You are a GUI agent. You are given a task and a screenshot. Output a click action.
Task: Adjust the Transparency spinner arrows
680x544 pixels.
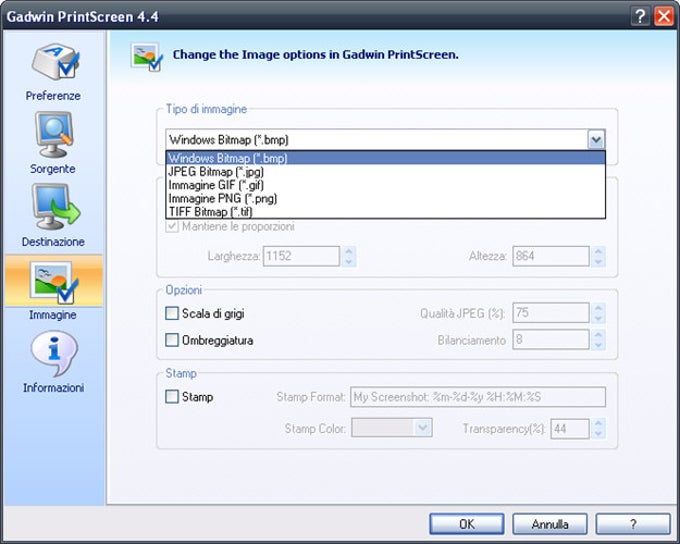[x=598, y=429]
